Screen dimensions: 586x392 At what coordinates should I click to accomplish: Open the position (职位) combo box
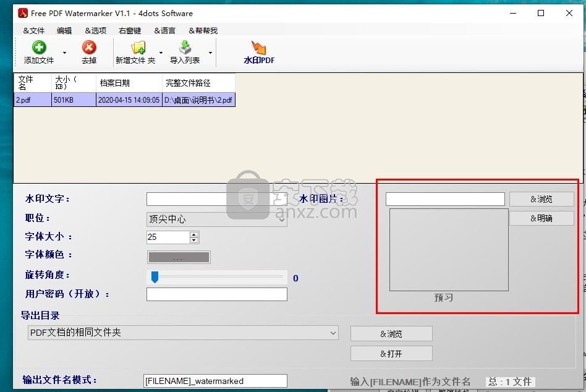point(216,219)
